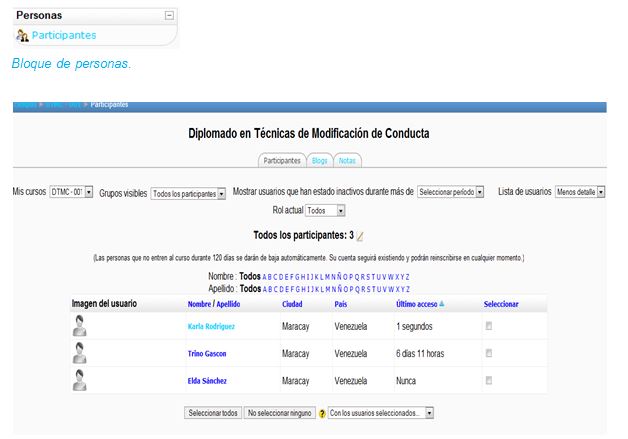Open the Mis cursos dropdown
Viewport: 628px width, 439px height.
(x=70, y=192)
